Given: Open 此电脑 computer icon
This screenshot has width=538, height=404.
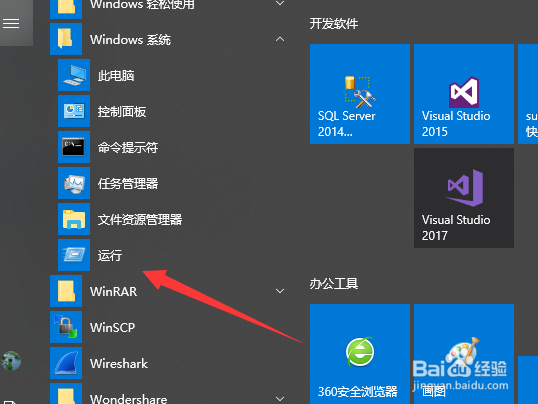Looking at the screenshot, I should [x=74, y=75].
